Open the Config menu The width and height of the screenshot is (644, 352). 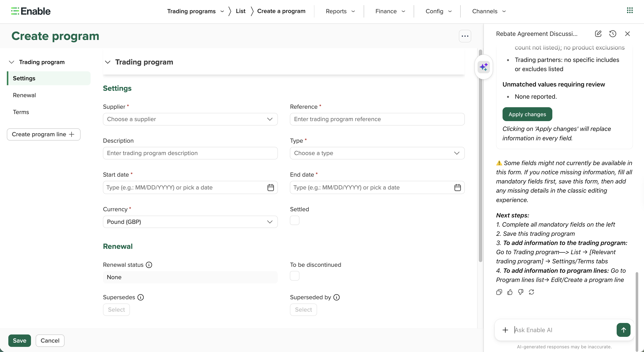[x=438, y=11]
